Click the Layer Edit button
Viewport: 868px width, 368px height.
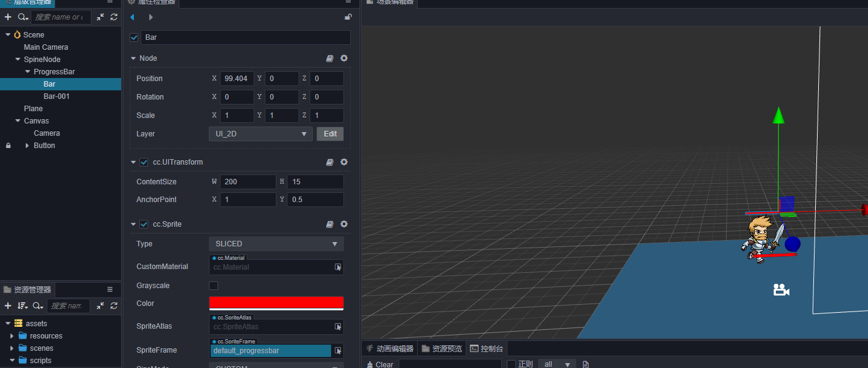click(330, 134)
